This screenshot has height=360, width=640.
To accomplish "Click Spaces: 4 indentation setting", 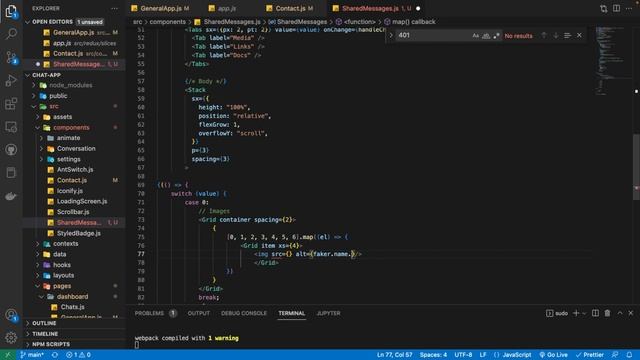I will 433,355.
